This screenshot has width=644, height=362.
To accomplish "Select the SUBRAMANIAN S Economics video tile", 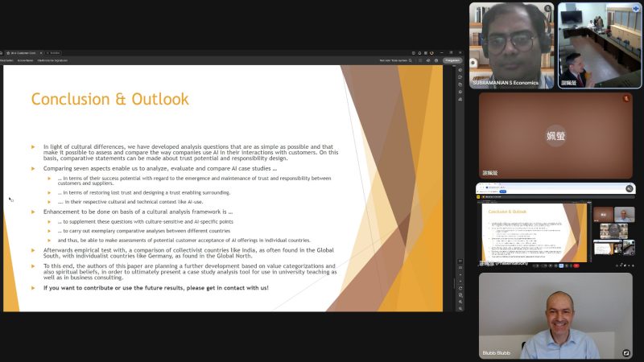I will click(514, 44).
